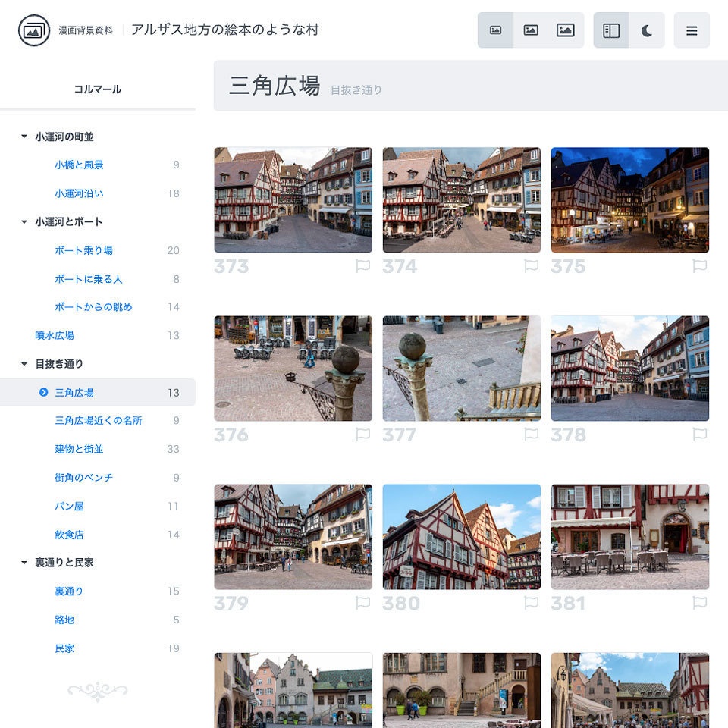Flag image 378
Screen dimensions: 728x728
[700, 435]
